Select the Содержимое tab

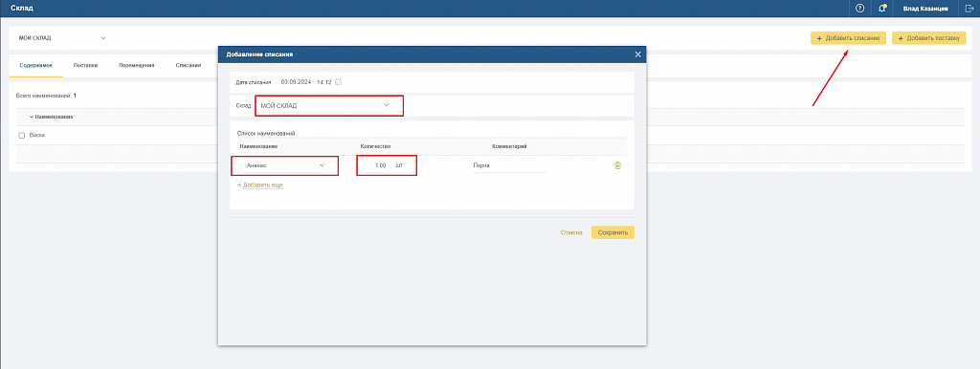pos(35,65)
